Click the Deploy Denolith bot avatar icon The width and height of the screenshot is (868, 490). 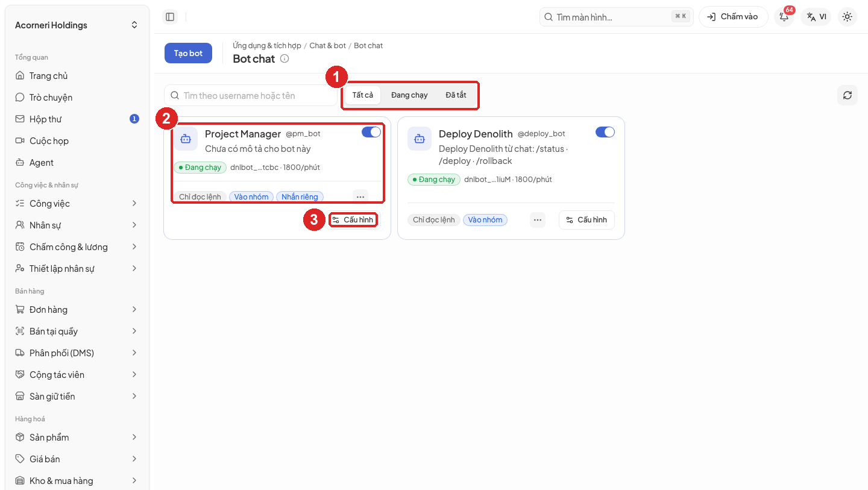point(420,139)
